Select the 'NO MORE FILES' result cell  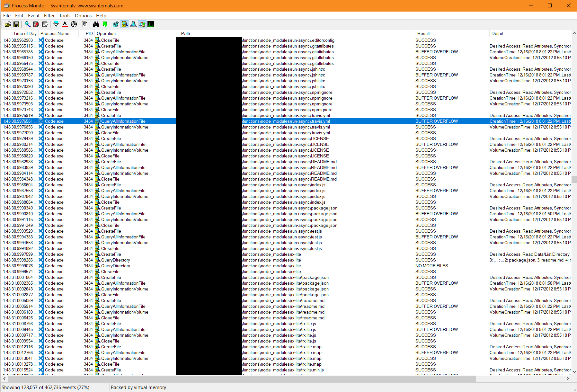click(x=431, y=266)
